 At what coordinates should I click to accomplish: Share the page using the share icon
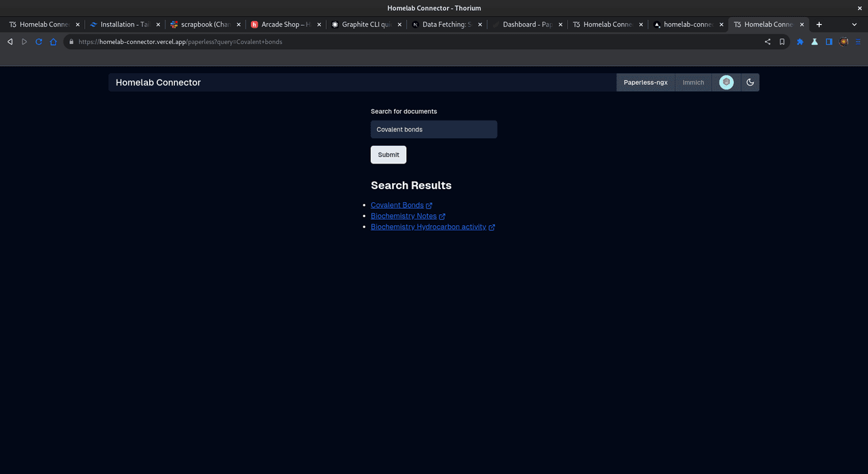pyautogui.click(x=768, y=41)
